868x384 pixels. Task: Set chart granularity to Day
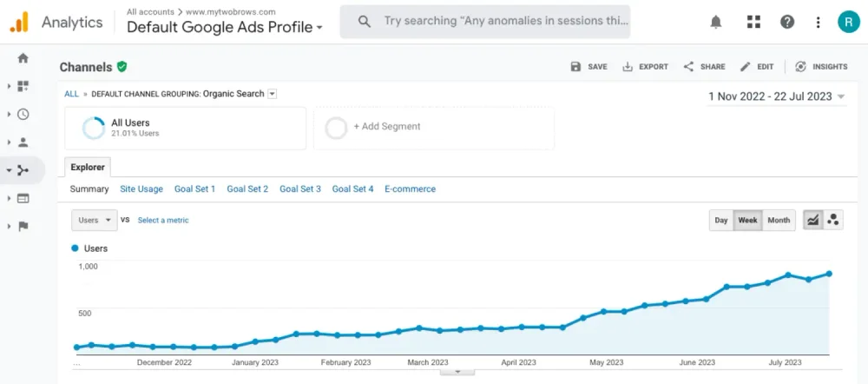tap(721, 221)
